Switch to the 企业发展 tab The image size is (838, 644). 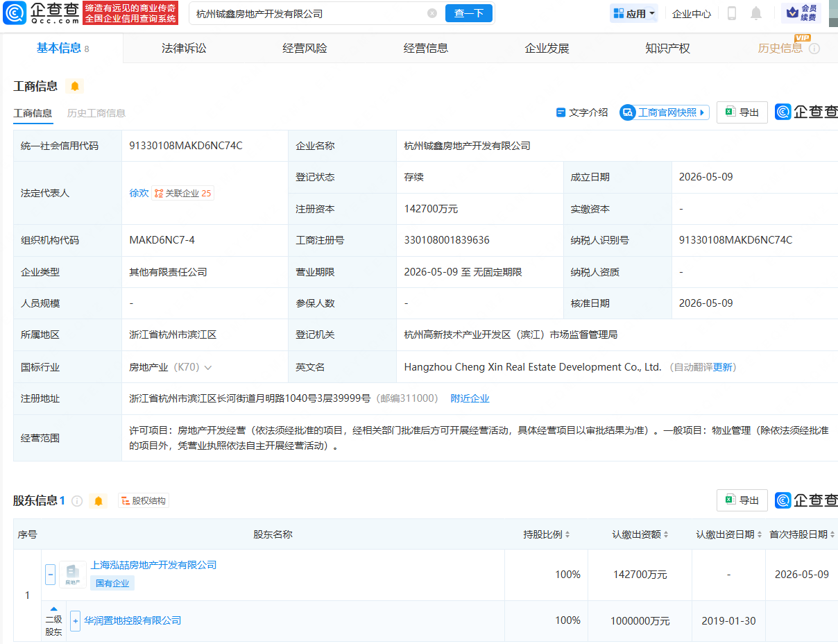click(x=547, y=49)
